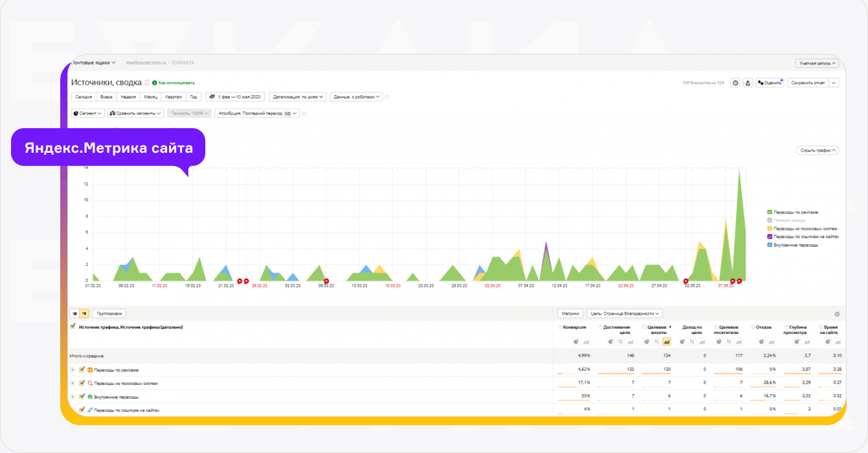This screenshot has height=453, width=868.
Task: Click the clock icon beside the export button
Action: coord(735,83)
